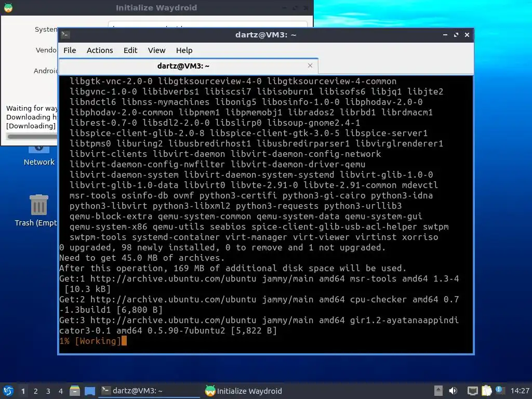Switch to workspace 4 in pager
The height and width of the screenshot is (399, 532).
(61, 391)
